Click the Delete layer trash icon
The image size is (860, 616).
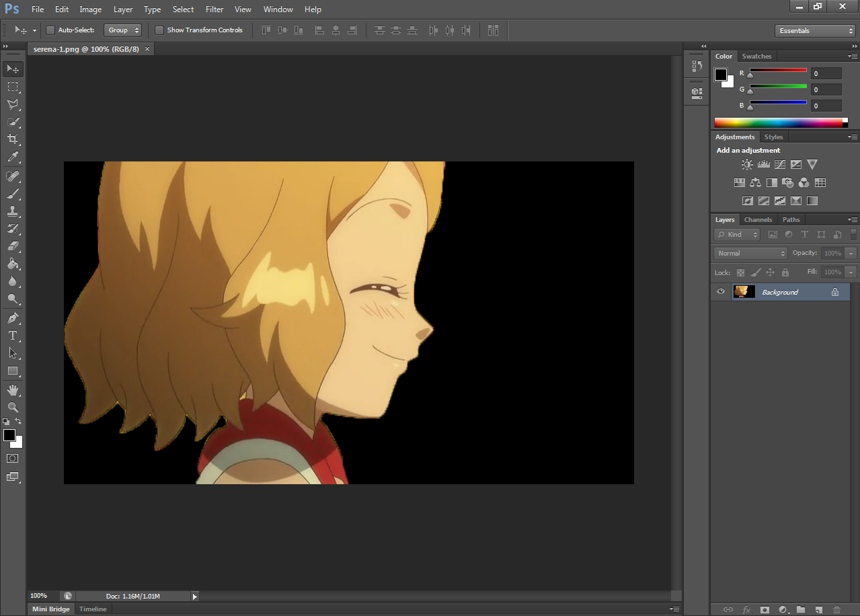coord(836,609)
